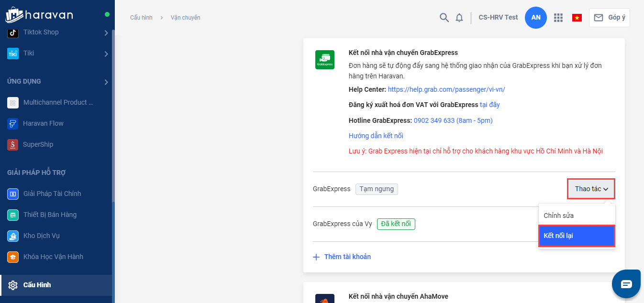Open the Grab Help Center URL
Image resolution: width=644 pixels, height=303 pixels.
click(446, 89)
